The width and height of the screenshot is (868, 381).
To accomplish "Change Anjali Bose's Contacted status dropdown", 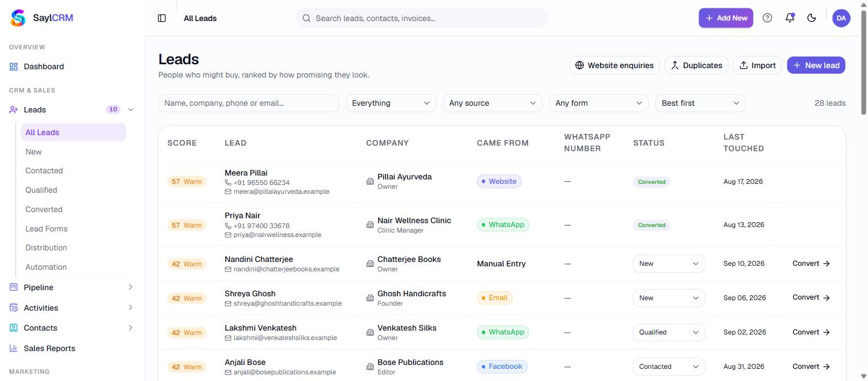I will (x=669, y=367).
